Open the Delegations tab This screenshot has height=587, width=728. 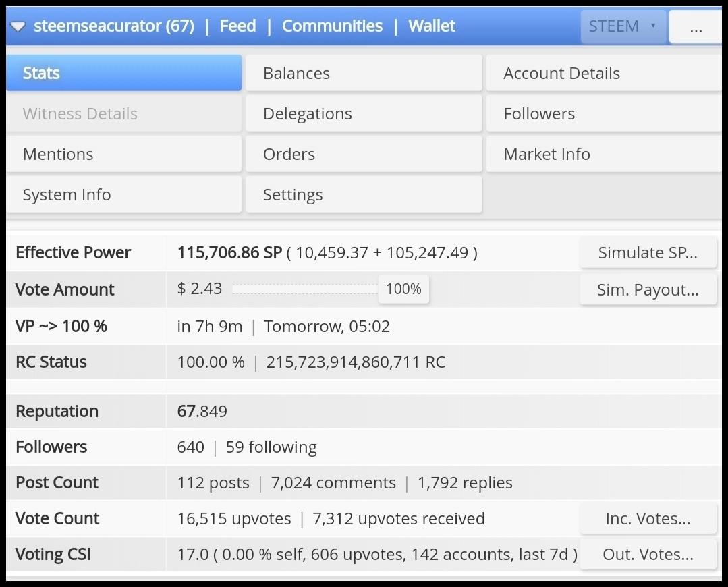click(x=364, y=113)
